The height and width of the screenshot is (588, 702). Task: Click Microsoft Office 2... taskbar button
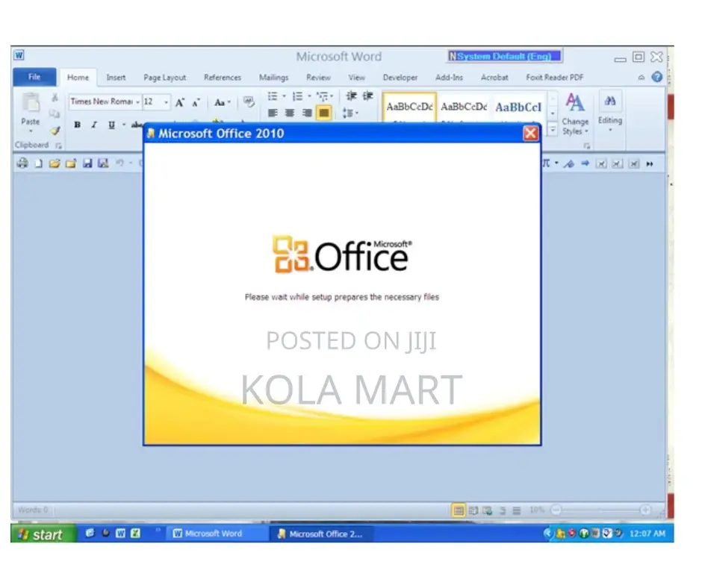pos(320,534)
